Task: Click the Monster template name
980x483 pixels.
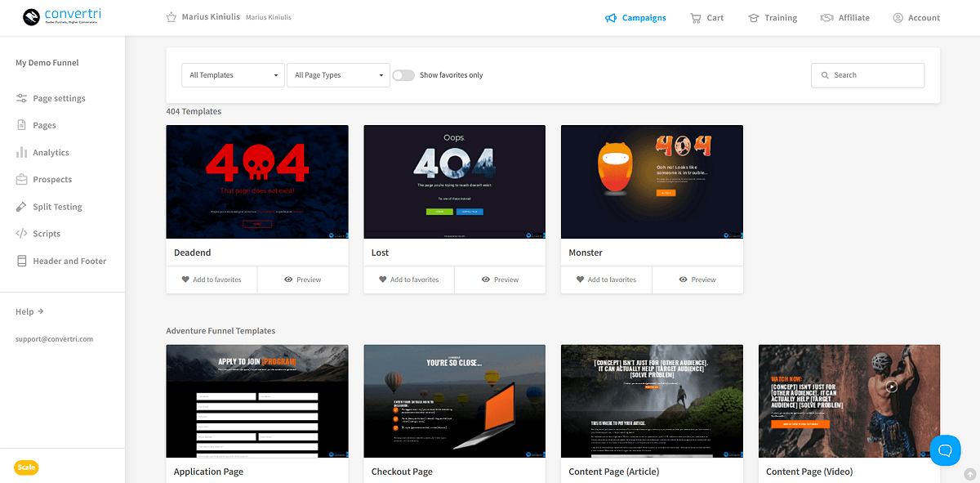Action: (x=586, y=253)
